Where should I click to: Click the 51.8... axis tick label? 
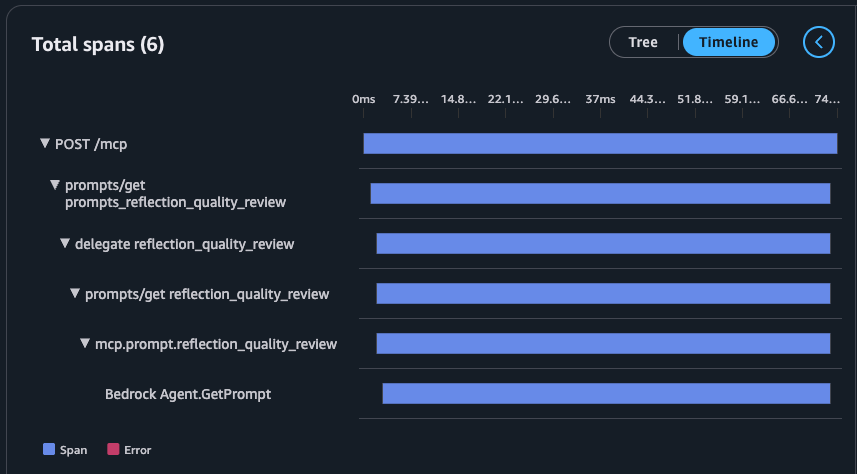695,99
